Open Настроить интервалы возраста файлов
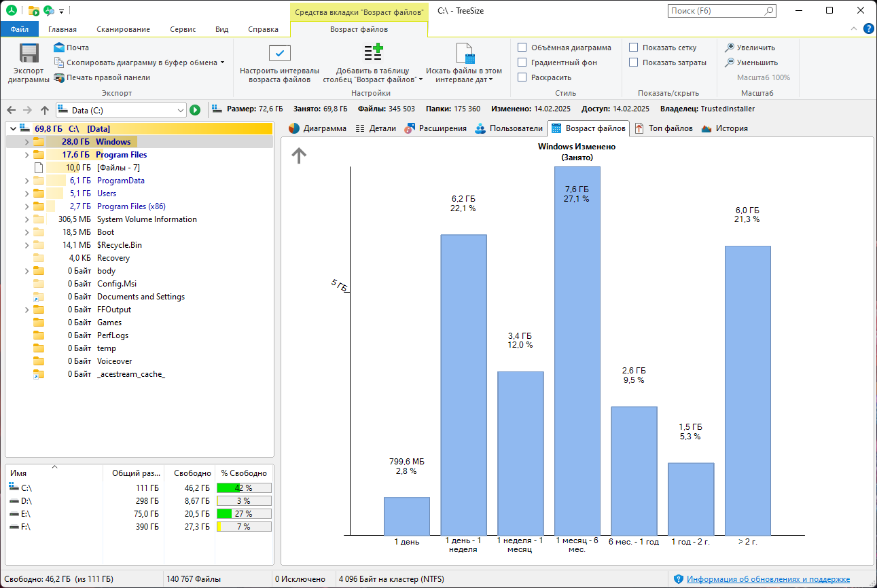 (279, 64)
